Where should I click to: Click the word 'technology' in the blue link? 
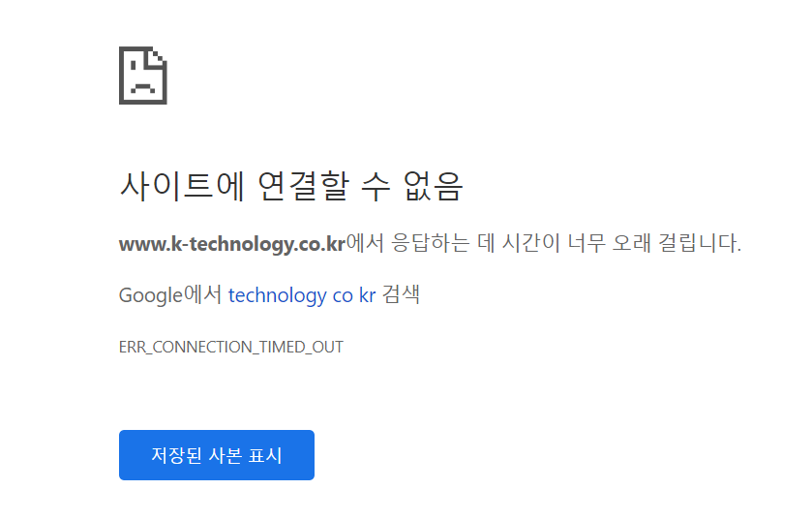pos(278,295)
